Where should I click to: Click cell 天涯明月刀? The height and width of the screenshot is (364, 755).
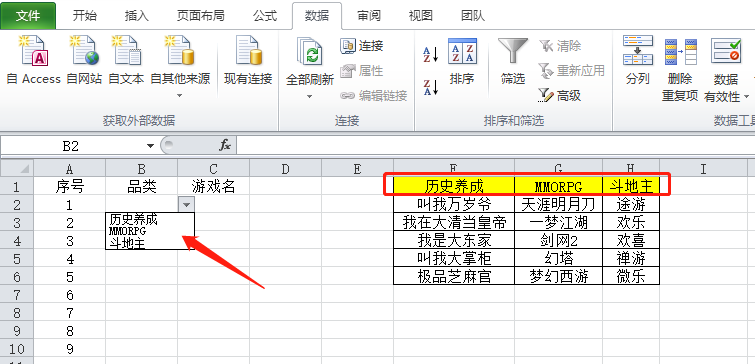pyautogui.click(x=559, y=204)
